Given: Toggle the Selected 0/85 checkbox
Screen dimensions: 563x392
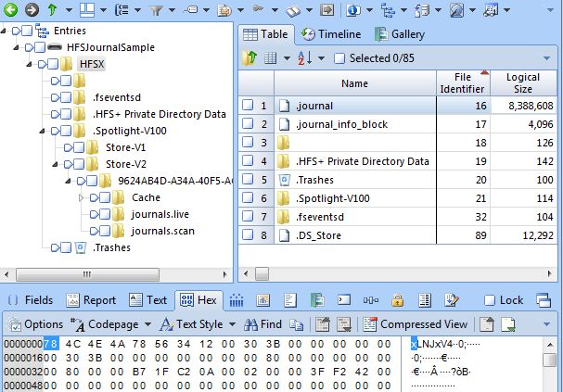Looking at the screenshot, I should click(339, 58).
